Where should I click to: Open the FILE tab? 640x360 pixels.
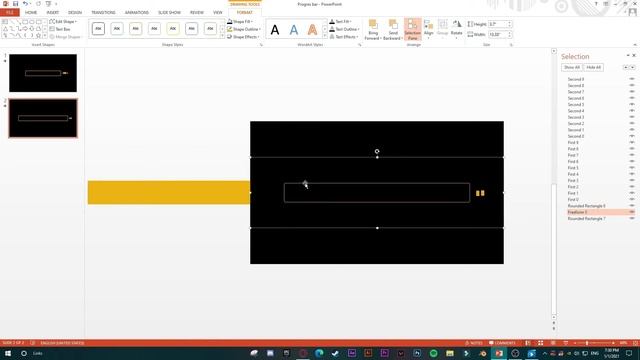[10, 12]
